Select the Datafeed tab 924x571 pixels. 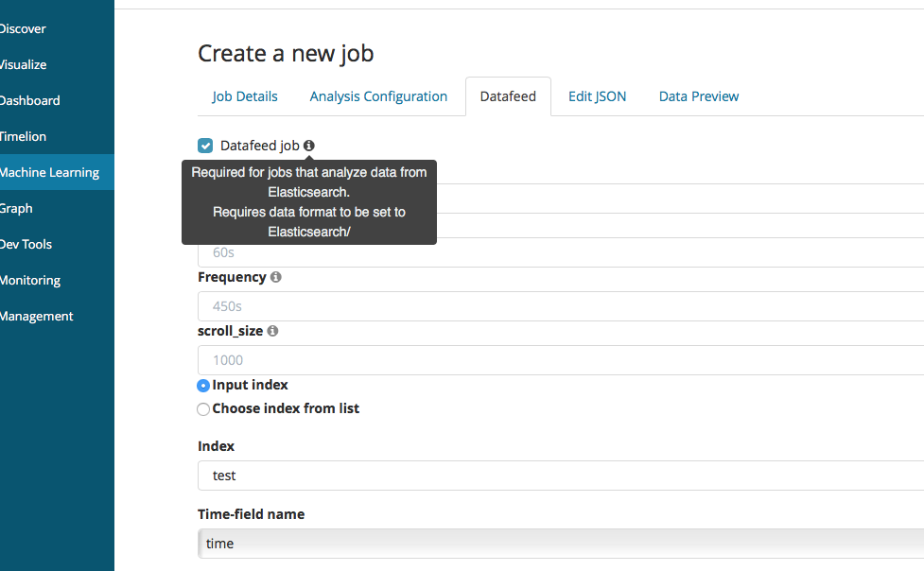coord(508,96)
